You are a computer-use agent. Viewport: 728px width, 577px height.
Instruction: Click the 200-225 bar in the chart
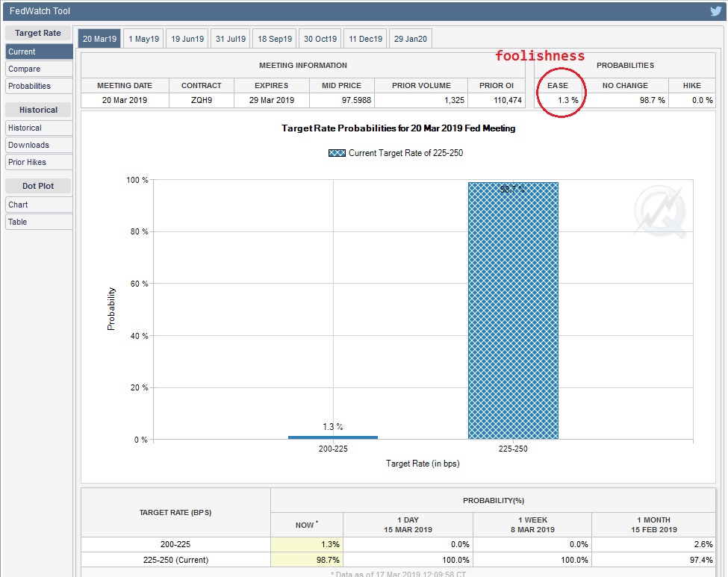[x=333, y=437]
